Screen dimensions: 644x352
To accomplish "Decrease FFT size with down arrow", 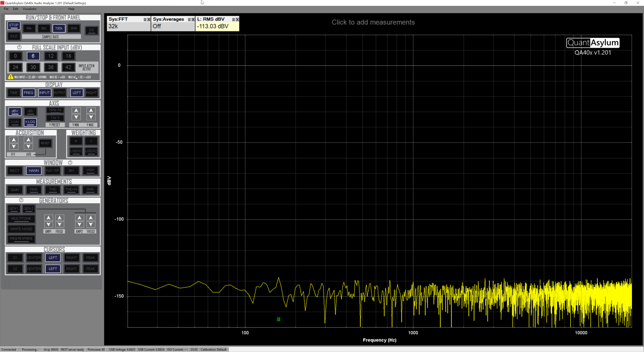I will (x=14, y=146).
